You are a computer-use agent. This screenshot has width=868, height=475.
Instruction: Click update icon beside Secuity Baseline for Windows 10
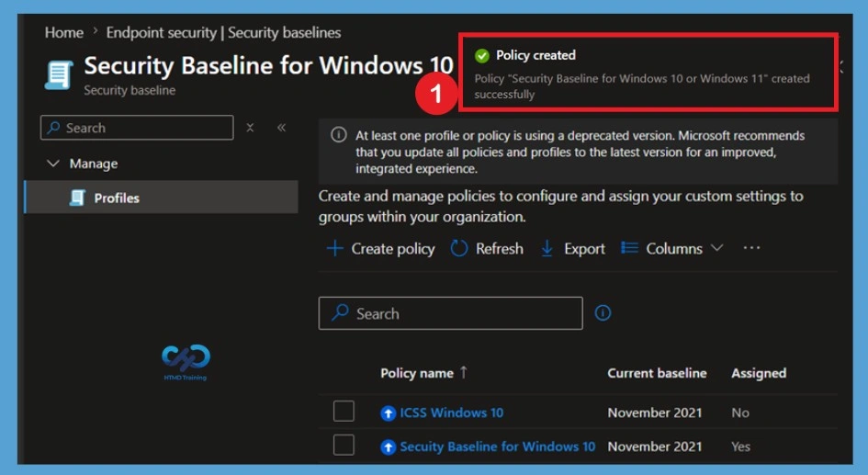(388, 447)
